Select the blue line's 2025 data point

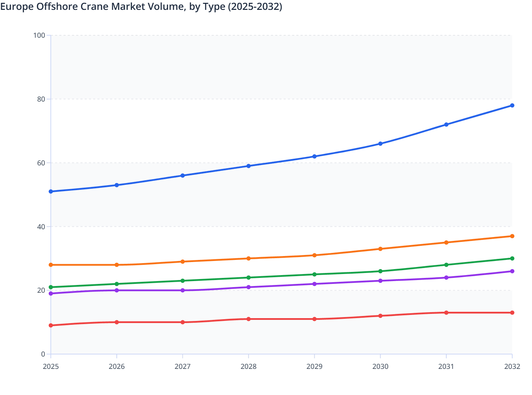point(51,192)
